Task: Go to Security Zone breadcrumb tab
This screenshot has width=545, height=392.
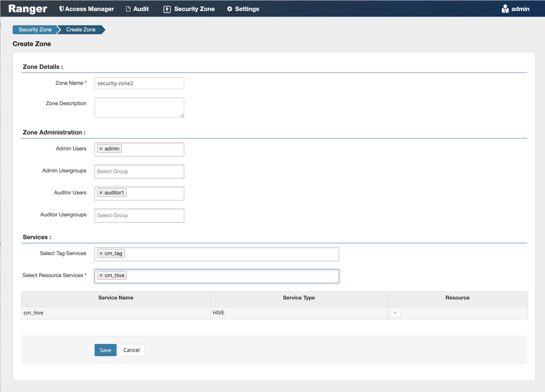Action: [x=35, y=30]
